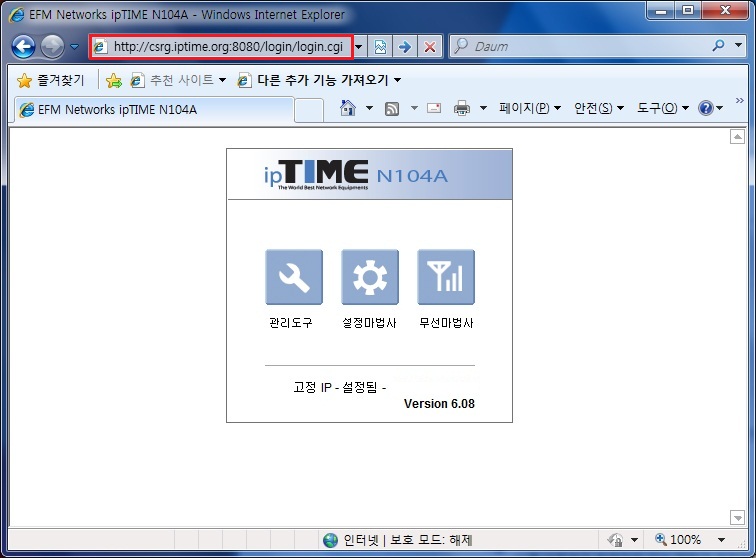Expand the privacy icon dropdown arrow
Screen dimensions: 756x558
coord(634,540)
